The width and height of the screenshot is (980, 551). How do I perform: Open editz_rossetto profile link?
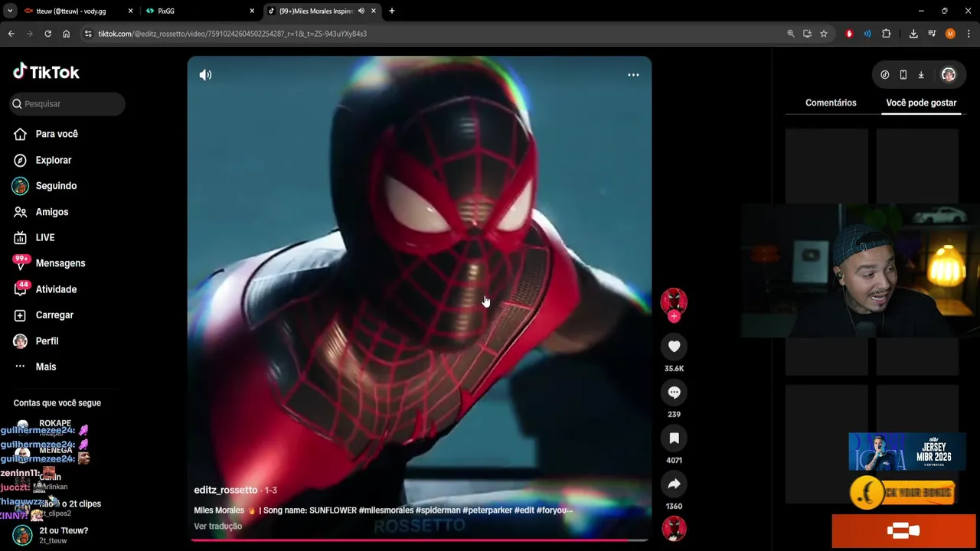click(x=226, y=490)
